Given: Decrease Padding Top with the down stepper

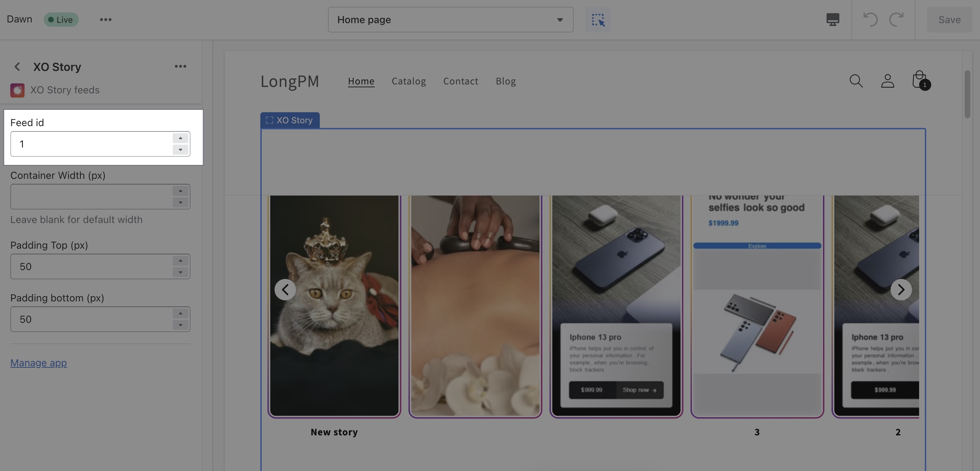Looking at the screenshot, I should point(180,273).
